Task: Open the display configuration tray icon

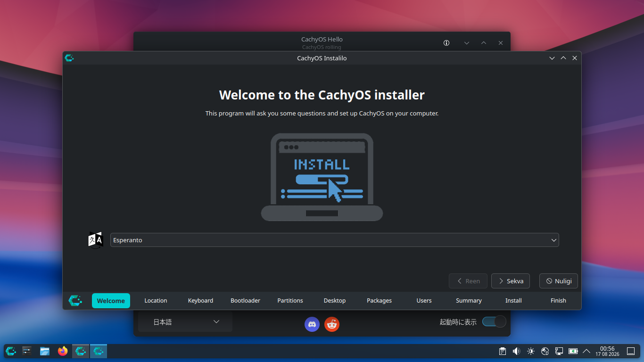Action: pos(559,351)
